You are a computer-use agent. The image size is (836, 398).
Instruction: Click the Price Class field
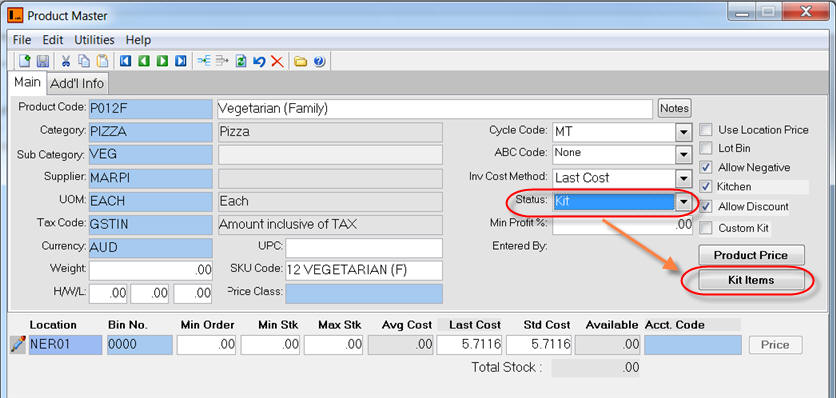364,293
